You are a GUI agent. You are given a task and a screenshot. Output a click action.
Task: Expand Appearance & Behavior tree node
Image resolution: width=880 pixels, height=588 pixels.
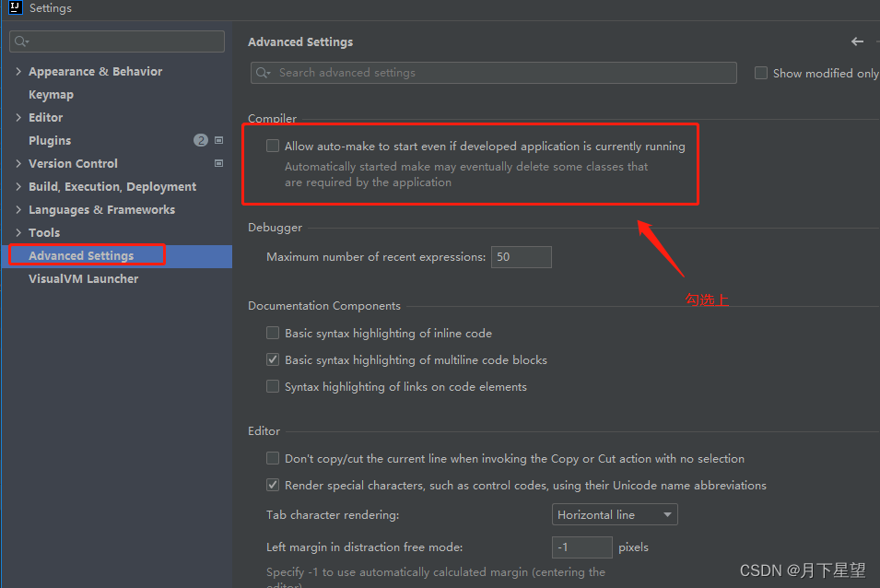point(18,71)
